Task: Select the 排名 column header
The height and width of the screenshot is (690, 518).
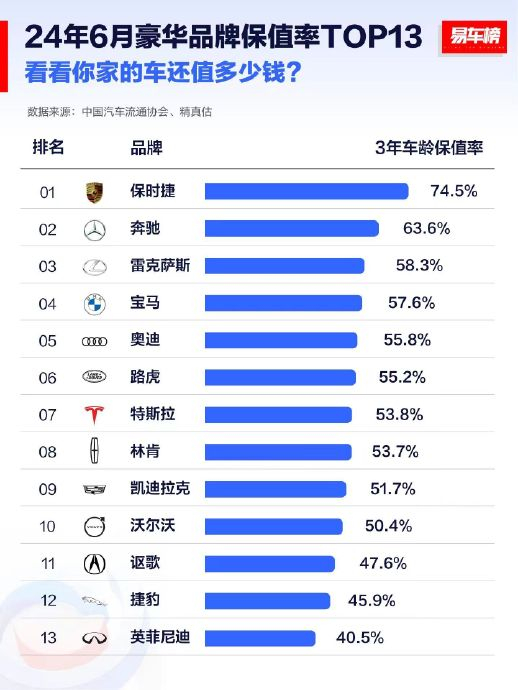Action: (x=48, y=147)
